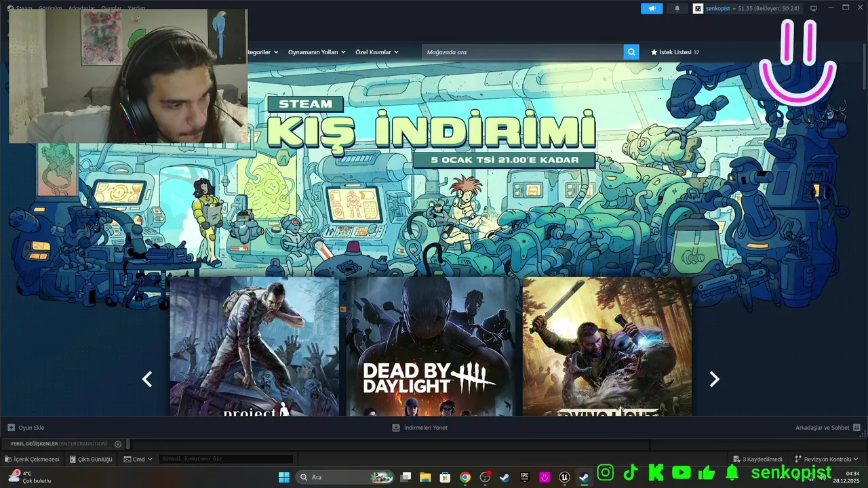
Task: Click the taskbar icon with the red badge
Action: (x=485, y=477)
